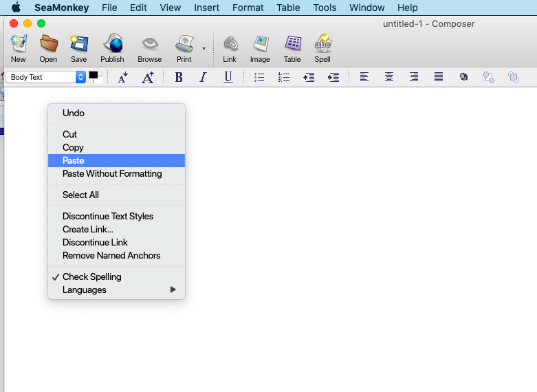Toggle Check Spelling in context menu
Screen dimensions: 537x392
coord(116,276)
